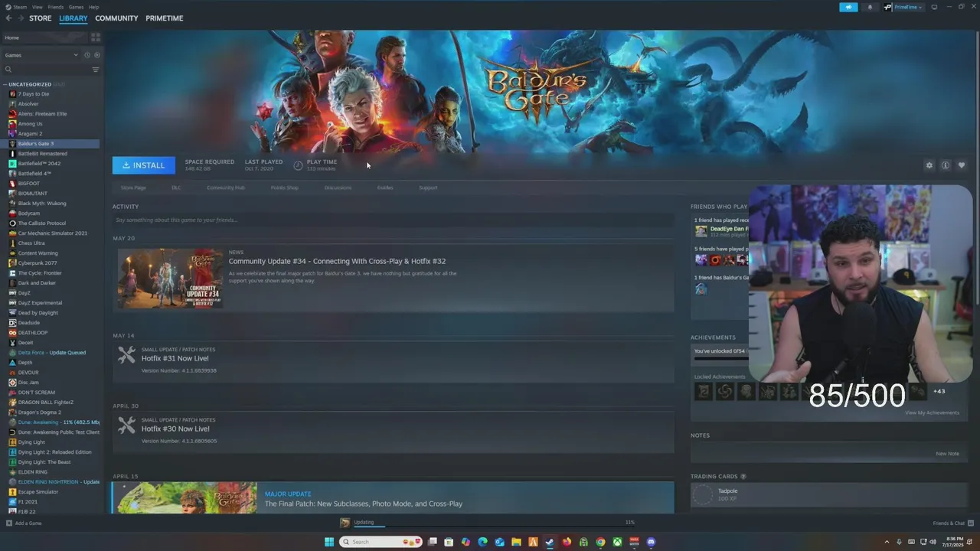Switch to the Store tab
Screen dimensions: 980x551
(x=41, y=18)
